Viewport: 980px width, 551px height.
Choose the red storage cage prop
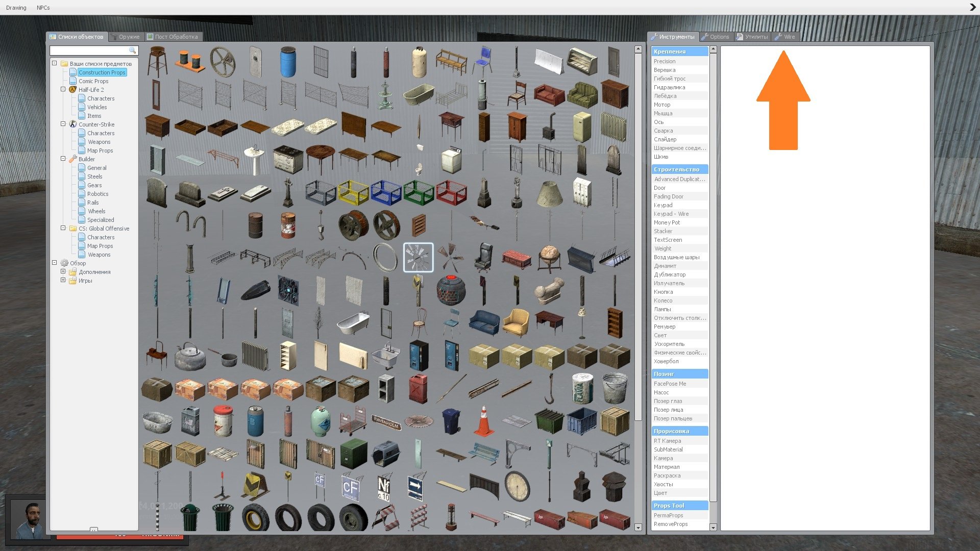point(451,192)
